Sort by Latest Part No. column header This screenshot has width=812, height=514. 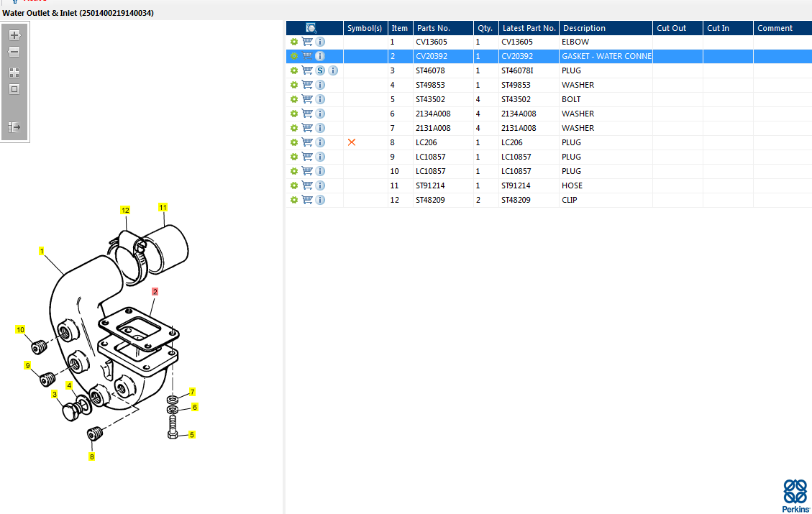[529, 28]
